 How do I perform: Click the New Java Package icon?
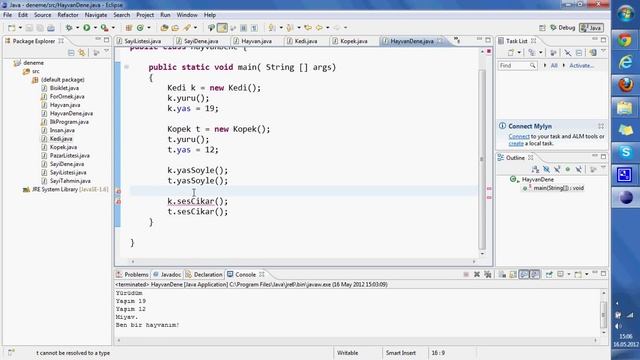[x=129, y=28]
